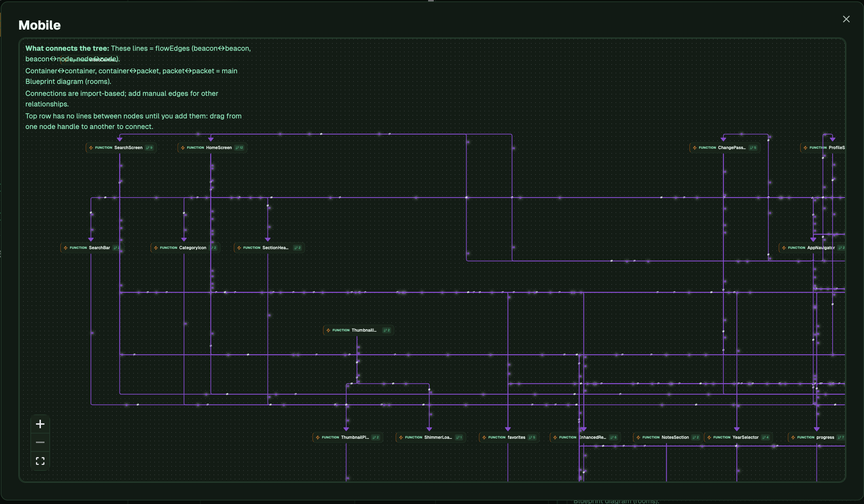864x504 pixels.
Task: Click the favorites node's lightning icon
Action: pyautogui.click(x=484, y=437)
